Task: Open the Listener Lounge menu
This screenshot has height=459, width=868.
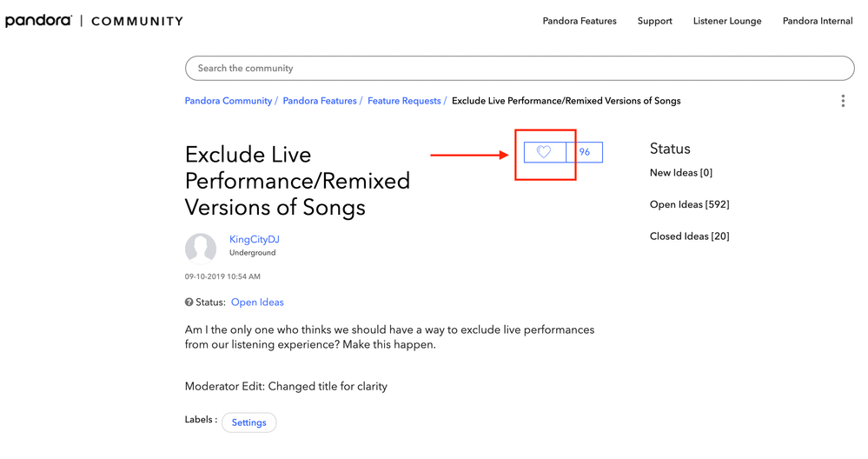Action: tap(727, 21)
